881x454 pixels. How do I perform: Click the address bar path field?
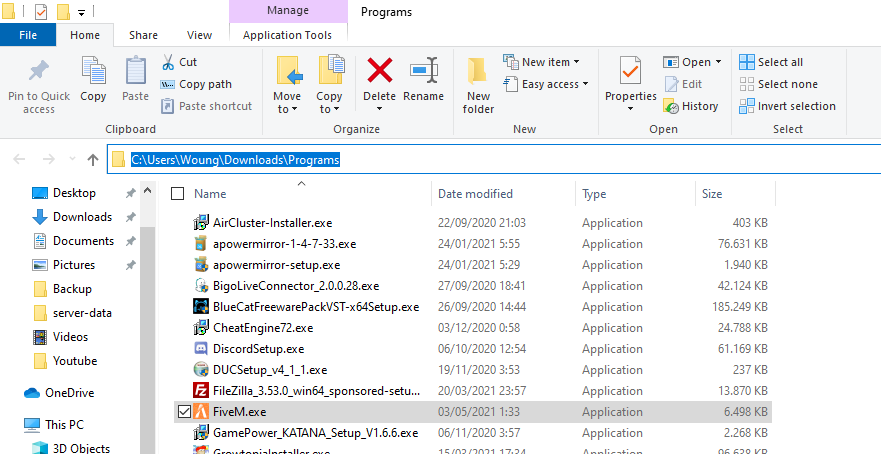click(494, 160)
